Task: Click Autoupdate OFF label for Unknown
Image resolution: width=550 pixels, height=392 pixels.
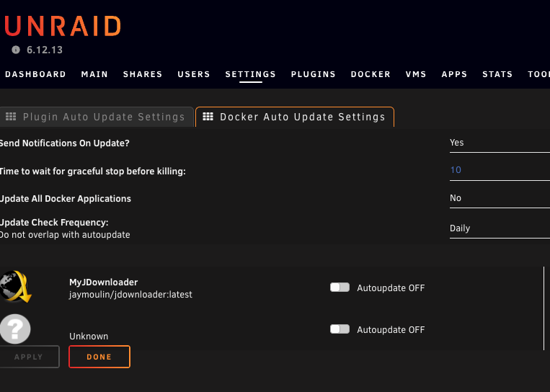Action: click(x=391, y=329)
